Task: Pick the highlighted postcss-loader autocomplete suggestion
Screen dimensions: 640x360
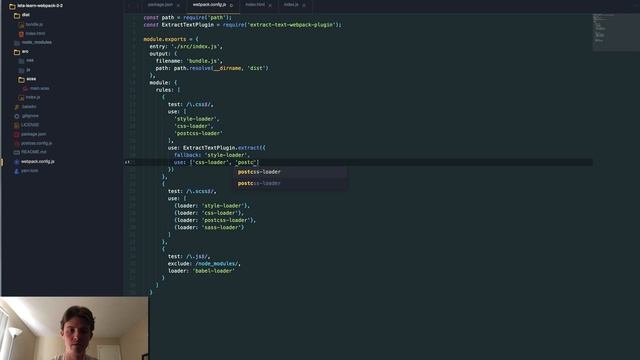Action: [x=290, y=172]
